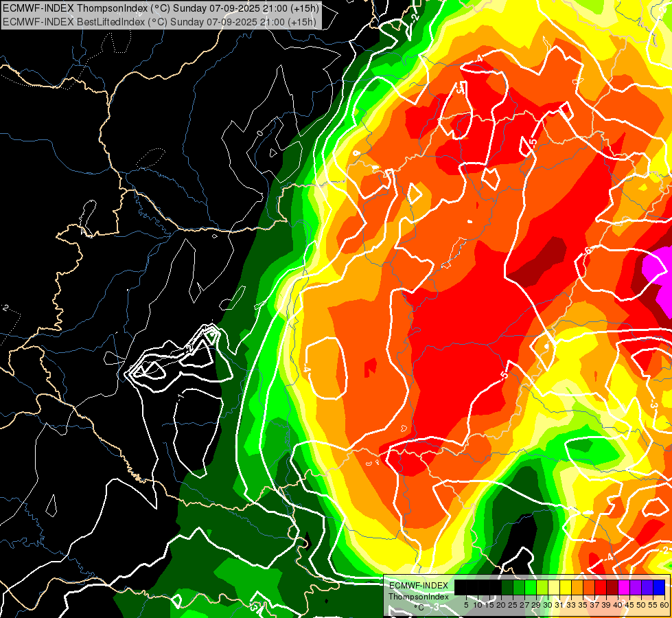Click the °C unit label in the legend
The height and width of the screenshot is (618, 672).
pos(419,608)
